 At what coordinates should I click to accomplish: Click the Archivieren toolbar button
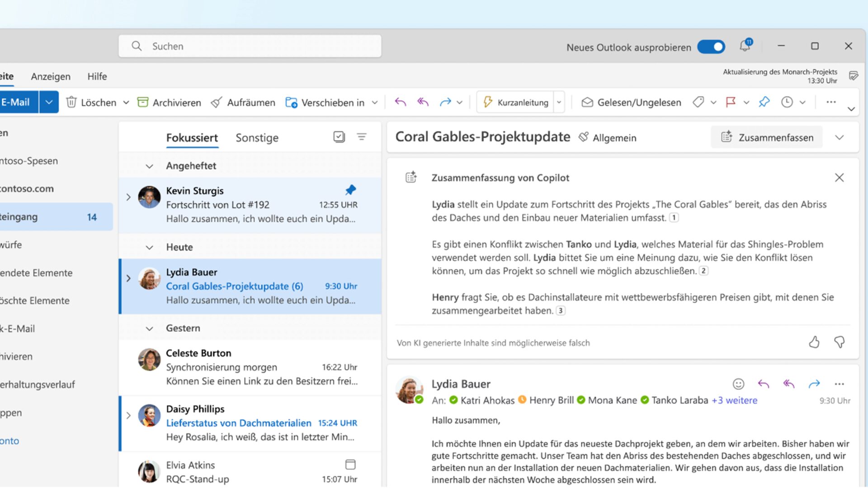169,102
